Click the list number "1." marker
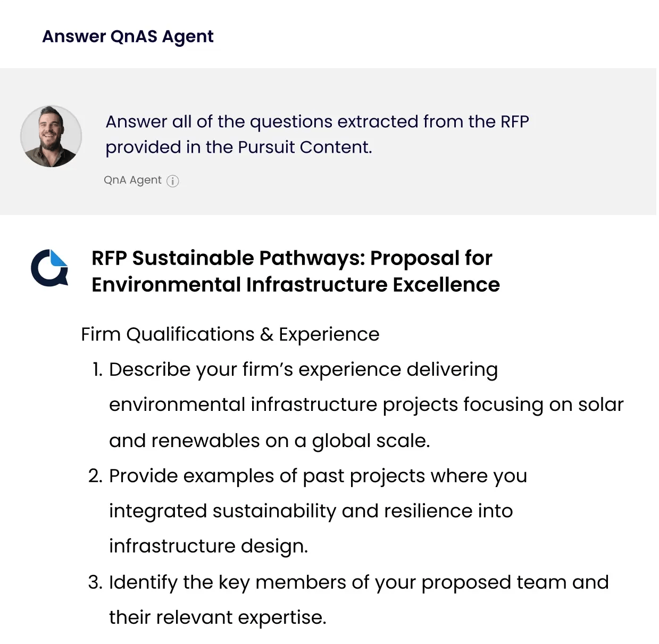Viewport: 659px width, 644px height. 97,369
